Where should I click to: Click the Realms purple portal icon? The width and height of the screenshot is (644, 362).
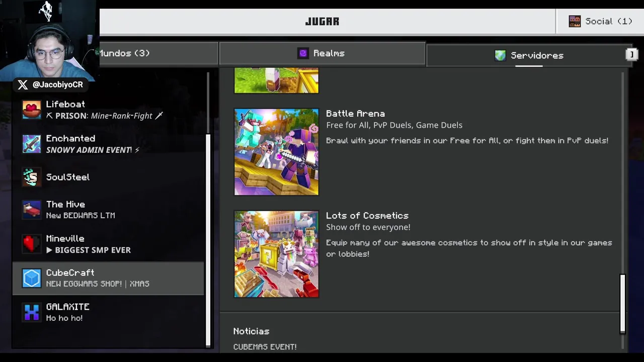coord(303,53)
